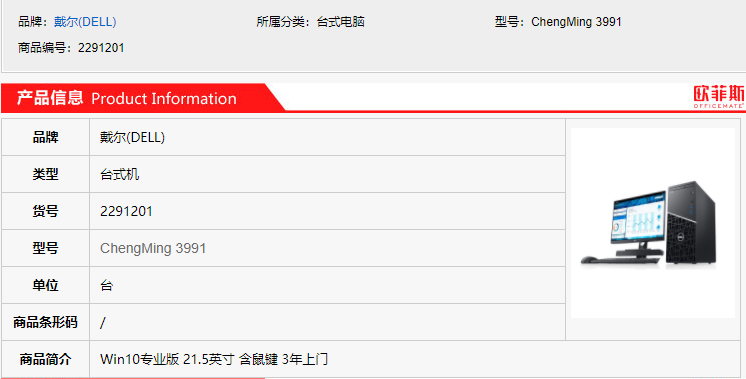
Task: Click the 产品信息 Product Information header
Action: pyautogui.click(x=127, y=98)
